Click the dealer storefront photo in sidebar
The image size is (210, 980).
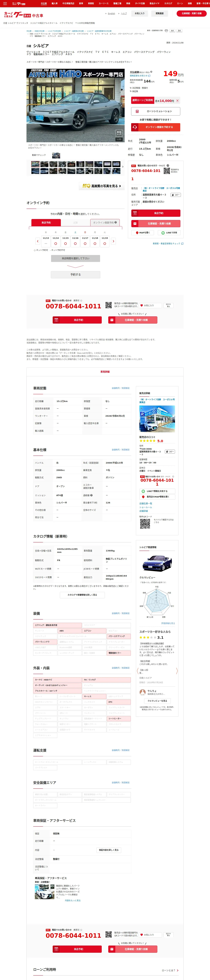(x=157, y=418)
